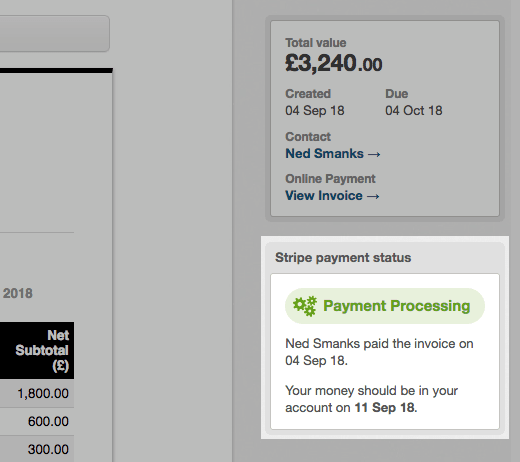The height and width of the screenshot is (462, 520).
Task: Click the Stripe payment status heading
Action: coord(343,258)
